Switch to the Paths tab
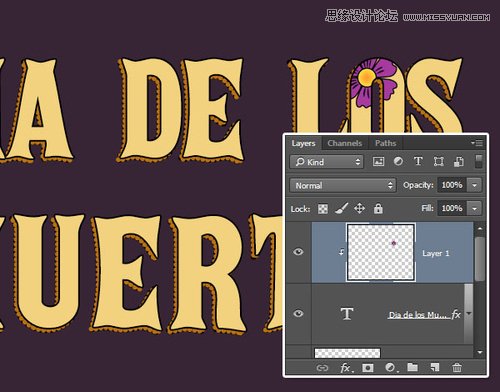The width and height of the screenshot is (500, 392). coord(385,143)
